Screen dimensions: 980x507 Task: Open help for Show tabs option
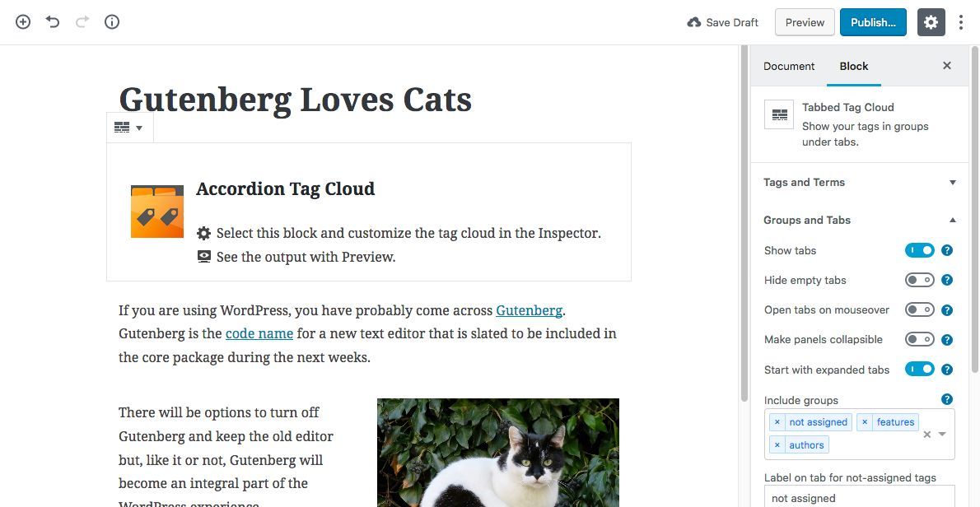(947, 250)
